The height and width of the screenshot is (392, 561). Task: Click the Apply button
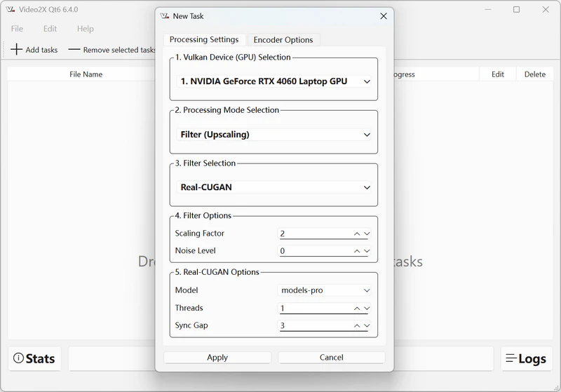[217, 358]
